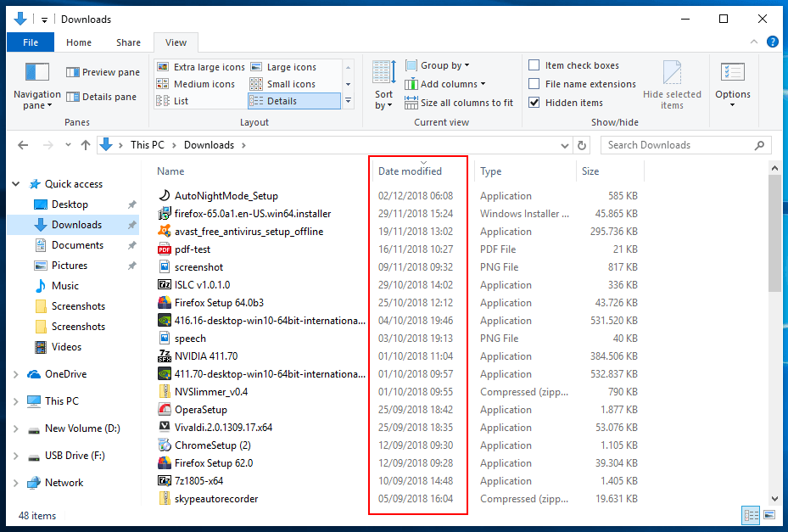Open the Preview pane

pos(102,72)
